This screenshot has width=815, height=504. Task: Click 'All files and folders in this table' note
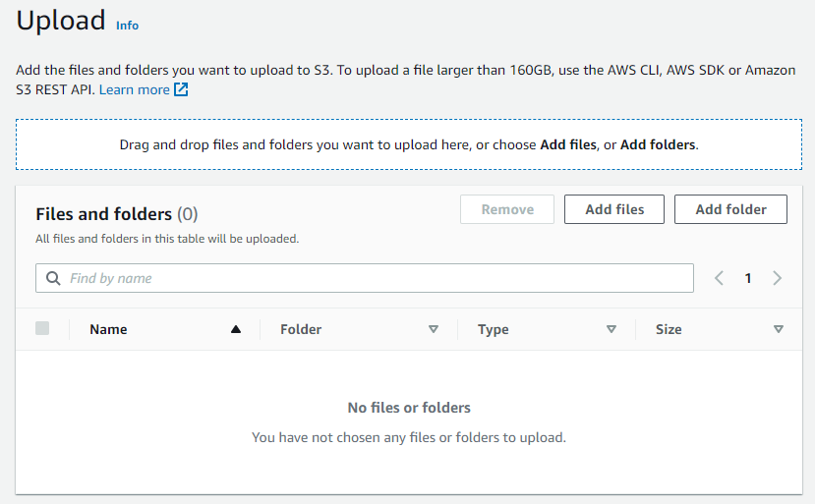click(167, 239)
